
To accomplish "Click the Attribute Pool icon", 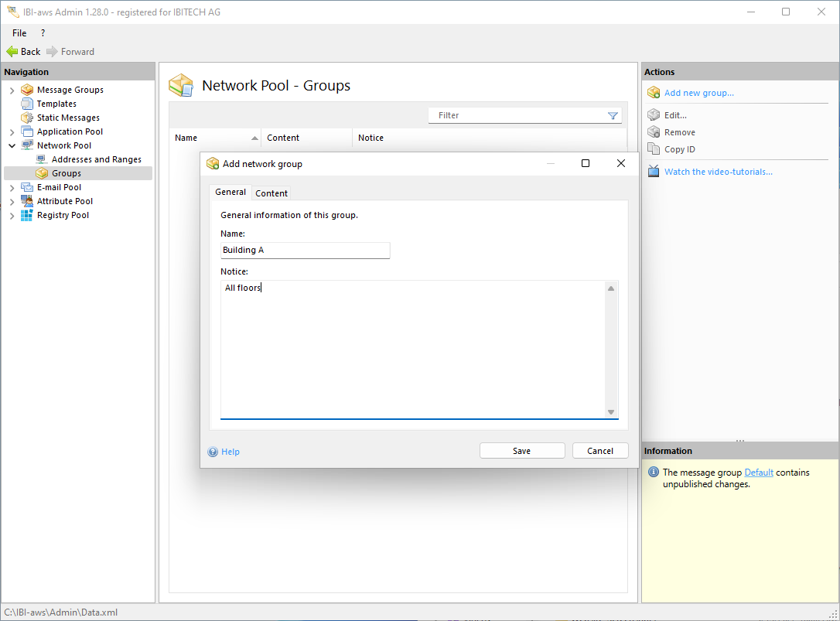I will tap(27, 201).
